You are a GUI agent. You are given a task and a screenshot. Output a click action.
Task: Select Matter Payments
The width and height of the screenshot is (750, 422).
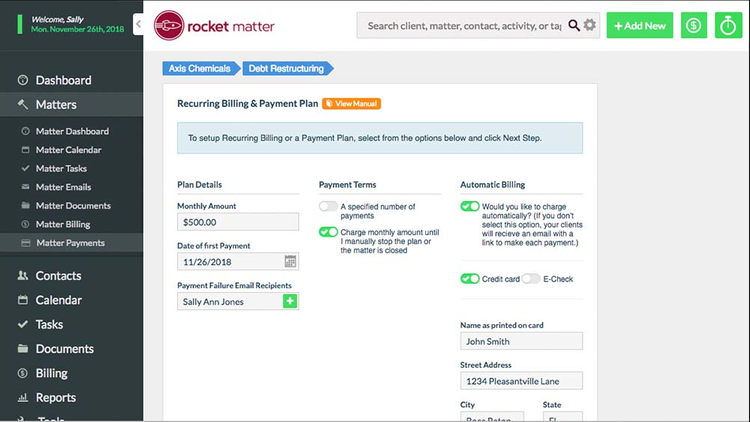point(71,243)
